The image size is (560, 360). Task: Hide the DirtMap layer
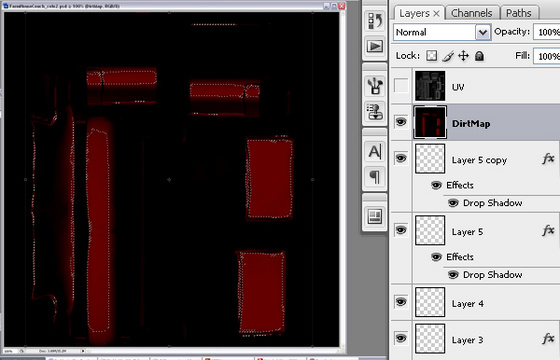pos(401,122)
